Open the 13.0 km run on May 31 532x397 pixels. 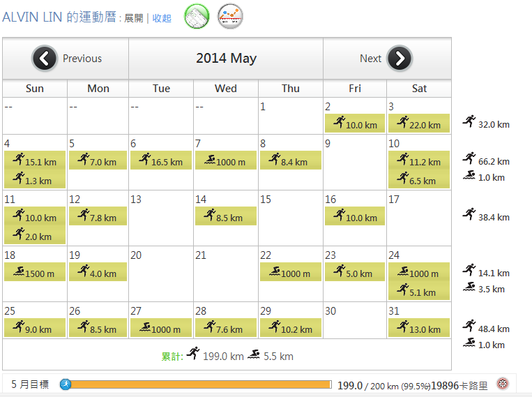418,329
